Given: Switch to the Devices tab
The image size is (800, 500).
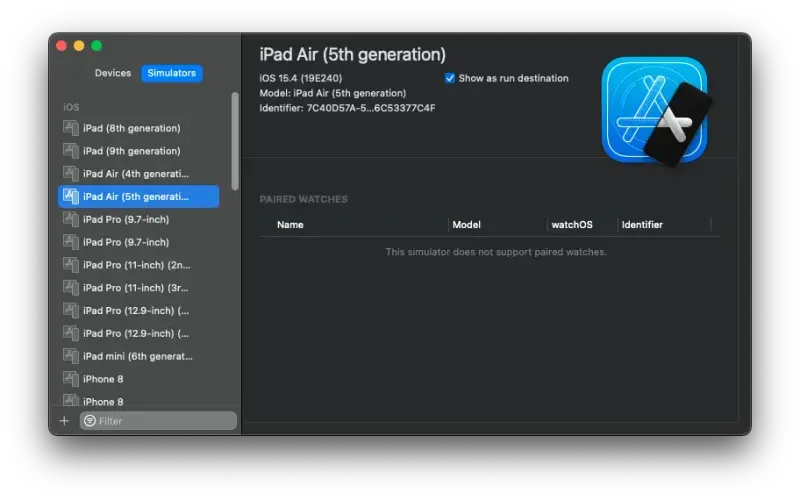Looking at the screenshot, I should tap(113, 73).
